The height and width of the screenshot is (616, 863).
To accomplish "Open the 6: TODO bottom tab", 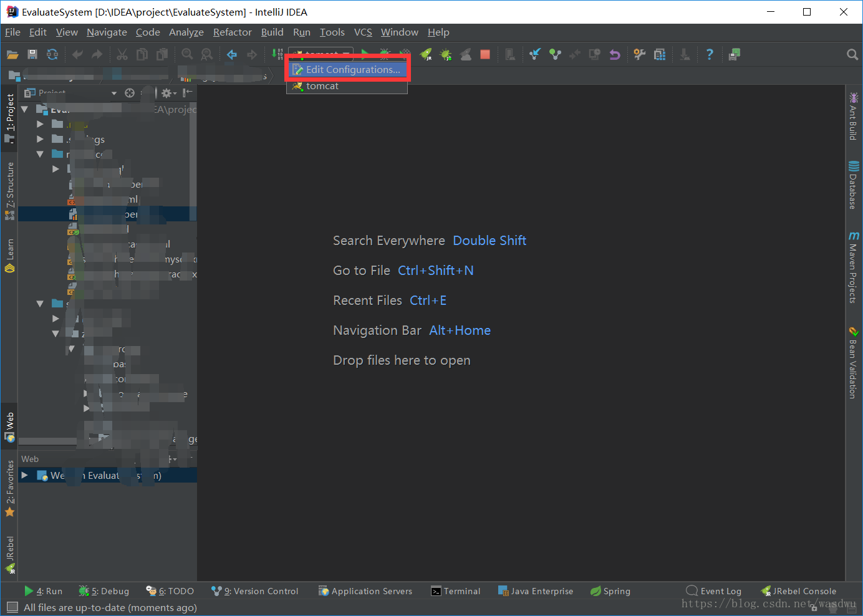I will click(170, 591).
